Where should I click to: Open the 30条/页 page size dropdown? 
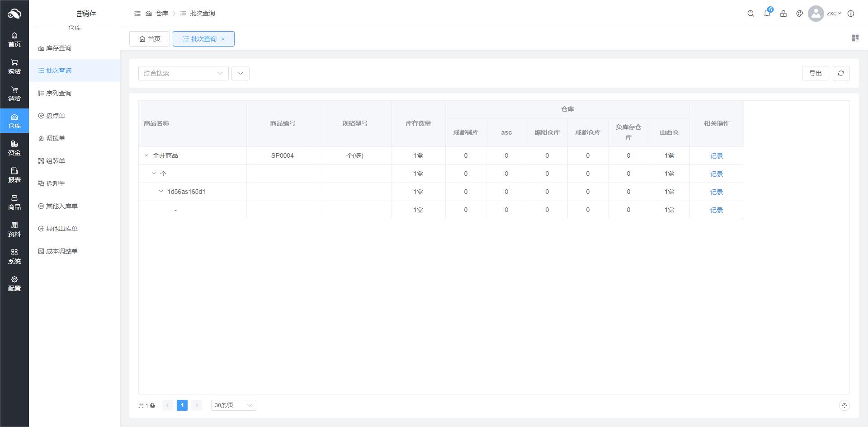(233, 405)
